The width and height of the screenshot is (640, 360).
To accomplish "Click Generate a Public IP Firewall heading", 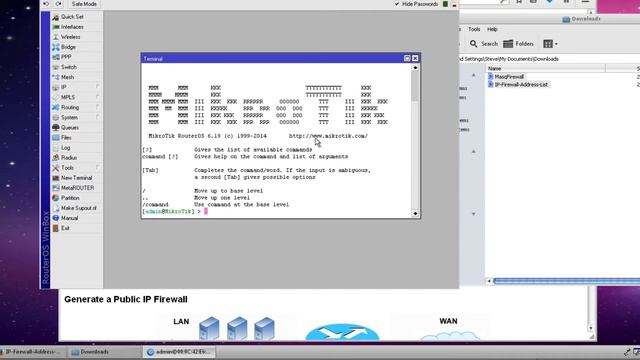I will click(126, 299).
